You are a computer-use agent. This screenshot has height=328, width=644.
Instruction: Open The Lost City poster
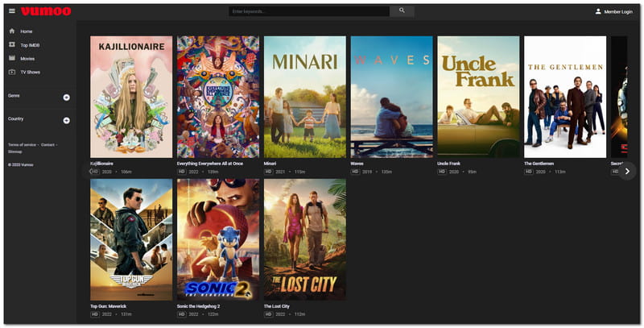pos(305,239)
